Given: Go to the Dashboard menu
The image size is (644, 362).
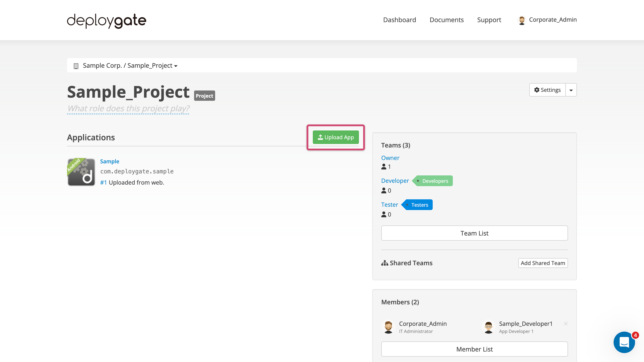Looking at the screenshot, I should click(x=399, y=20).
